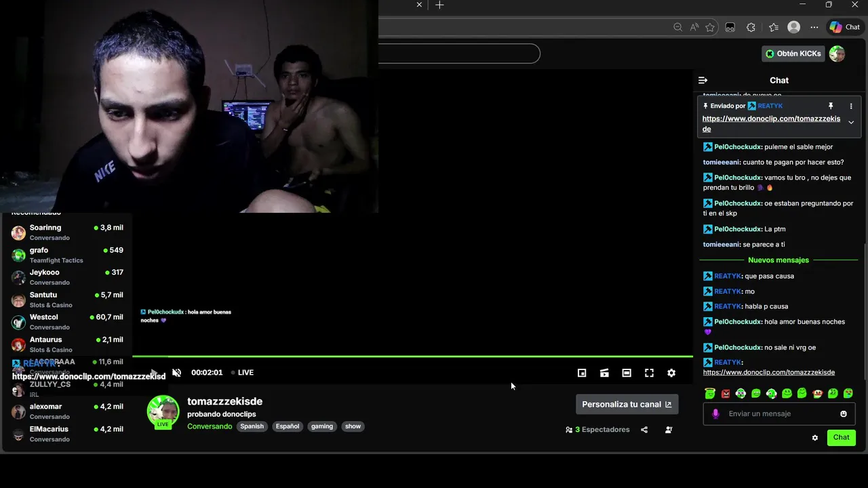Image resolution: width=868 pixels, height=488 pixels.
Task: Open Soarinng recommended channel
Action: (x=67, y=232)
